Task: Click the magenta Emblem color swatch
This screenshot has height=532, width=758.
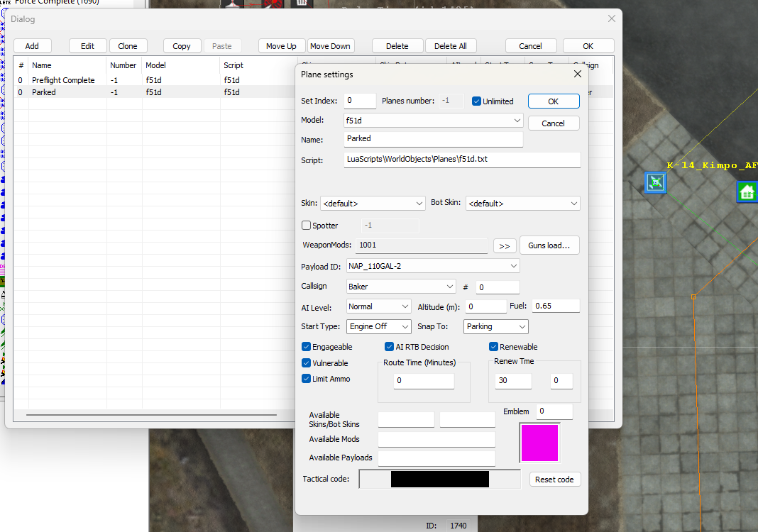Action: tap(539, 443)
